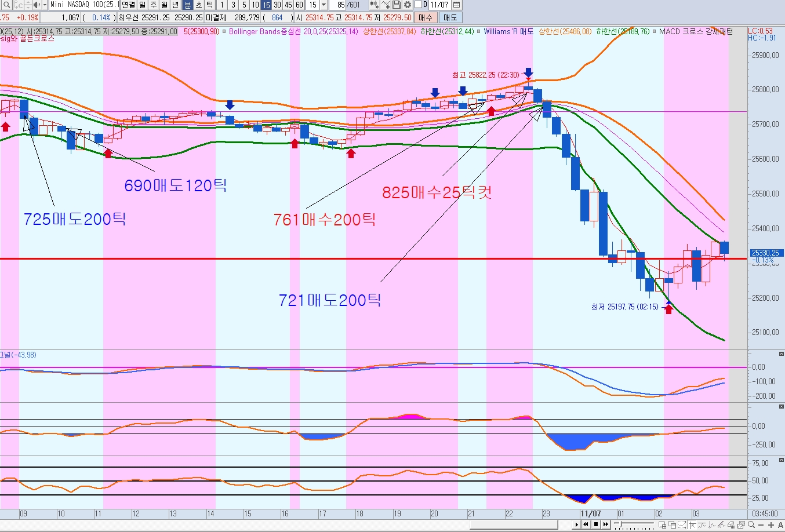Screen dimensions: 785x532
Task: Open the Mini NASDAQ 100 symbol box
Action: [84, 5]
